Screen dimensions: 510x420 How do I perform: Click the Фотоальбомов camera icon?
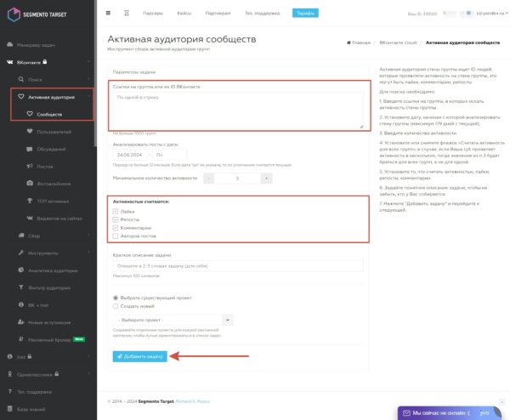click(x=30, y=184)
